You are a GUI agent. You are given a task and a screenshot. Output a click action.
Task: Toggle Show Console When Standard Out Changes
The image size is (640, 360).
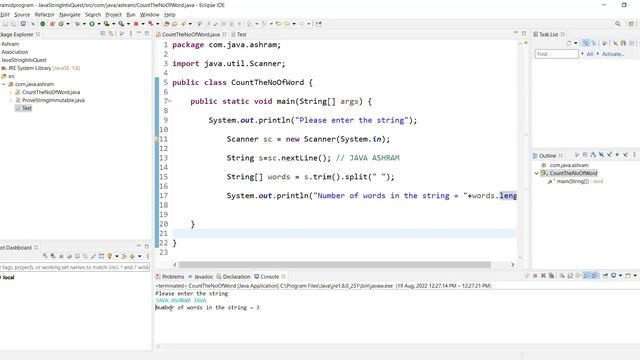point(587,276)
